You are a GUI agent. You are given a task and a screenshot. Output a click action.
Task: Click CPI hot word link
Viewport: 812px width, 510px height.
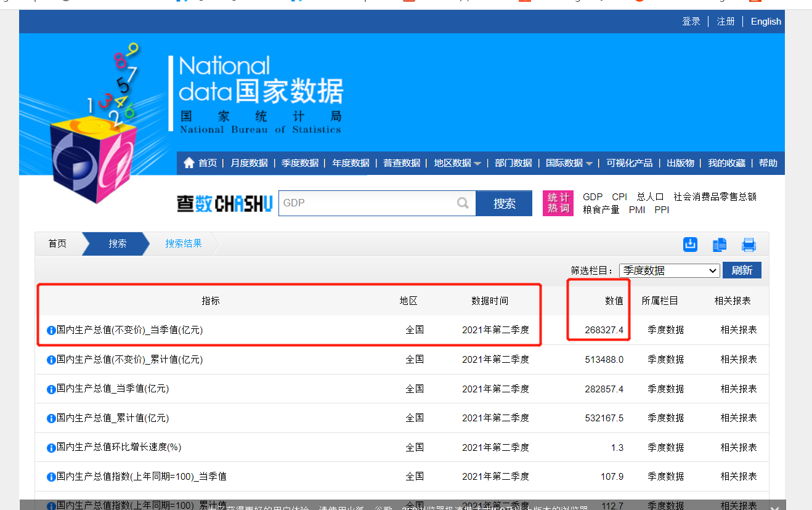coord(620,197)
